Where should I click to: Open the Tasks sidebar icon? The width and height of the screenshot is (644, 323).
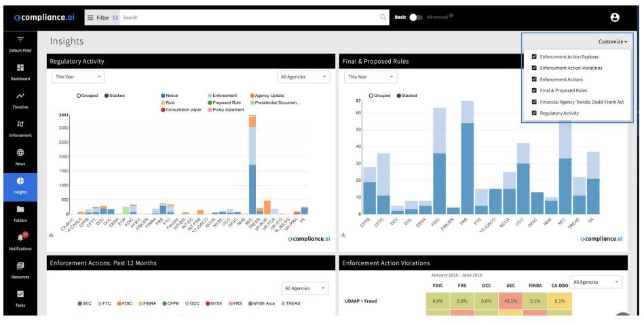20,294
